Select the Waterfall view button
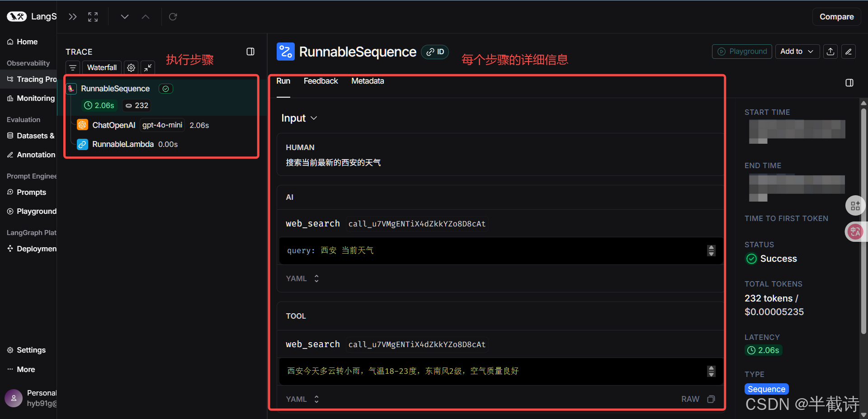This screenshot has height=419, width=868. pyautogui.click(x=102, y=68)
